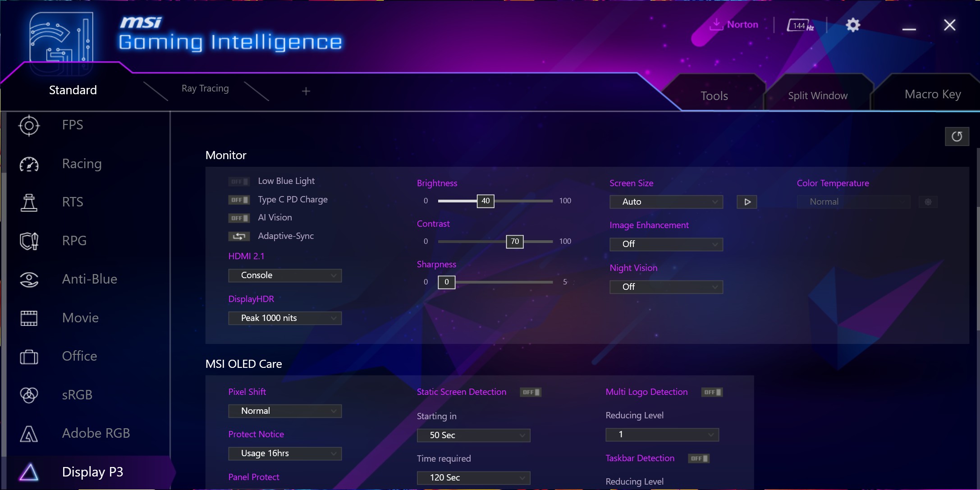Switch to the Standard profile tab
Image resolution: width=980 pixels, height=490 pixels.
click(x=73, y=90)
